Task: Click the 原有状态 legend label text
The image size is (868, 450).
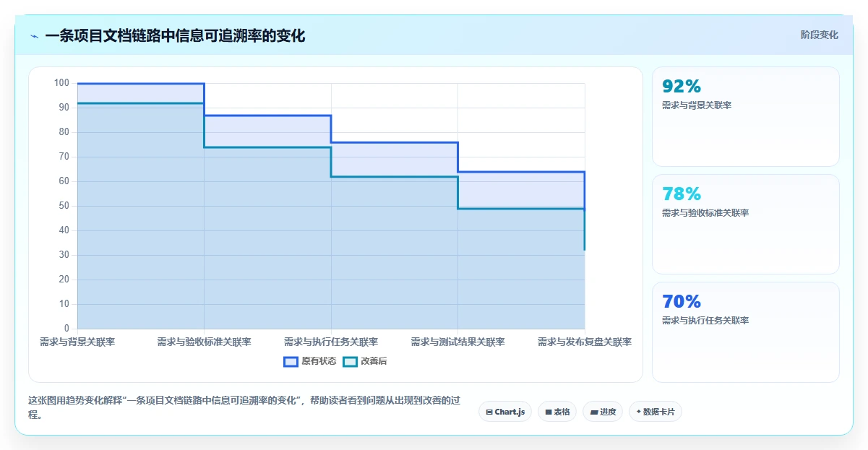Action: [x=319, y=361]
